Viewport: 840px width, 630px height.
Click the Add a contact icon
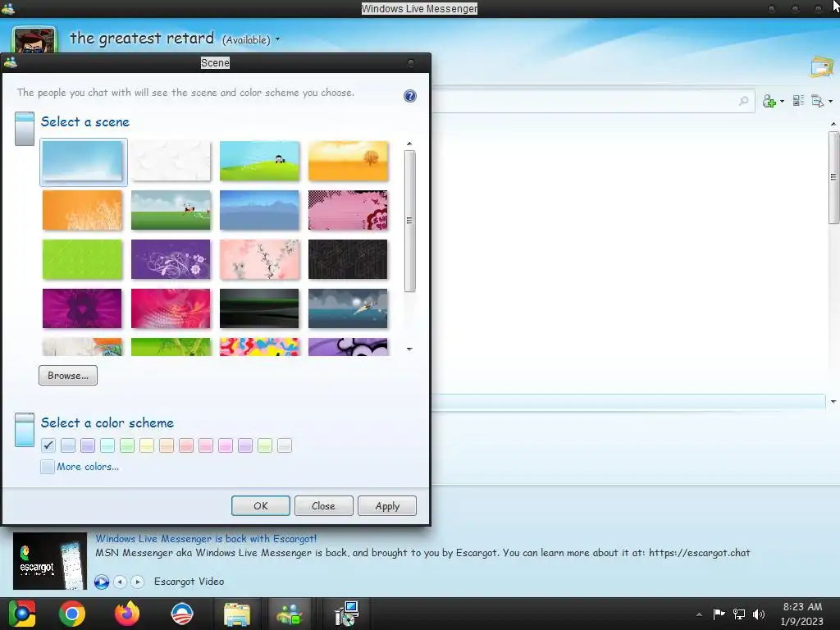tap(769, 101)
